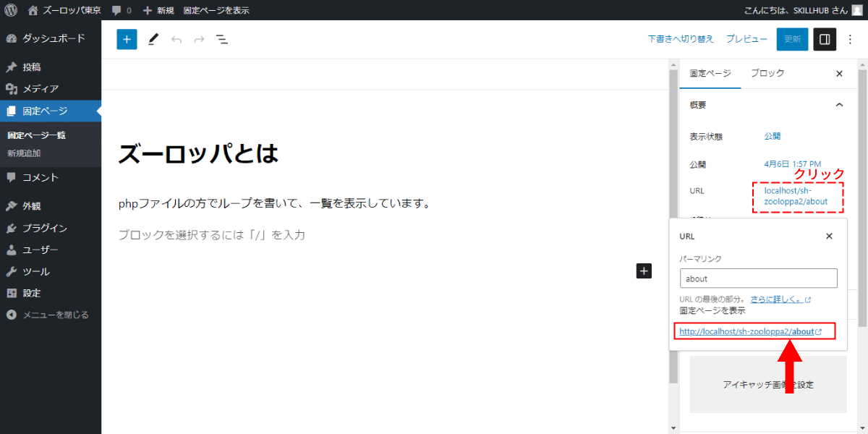Open http://localhost/sh-zooloppa2/about page link

[x=751, y=332]
